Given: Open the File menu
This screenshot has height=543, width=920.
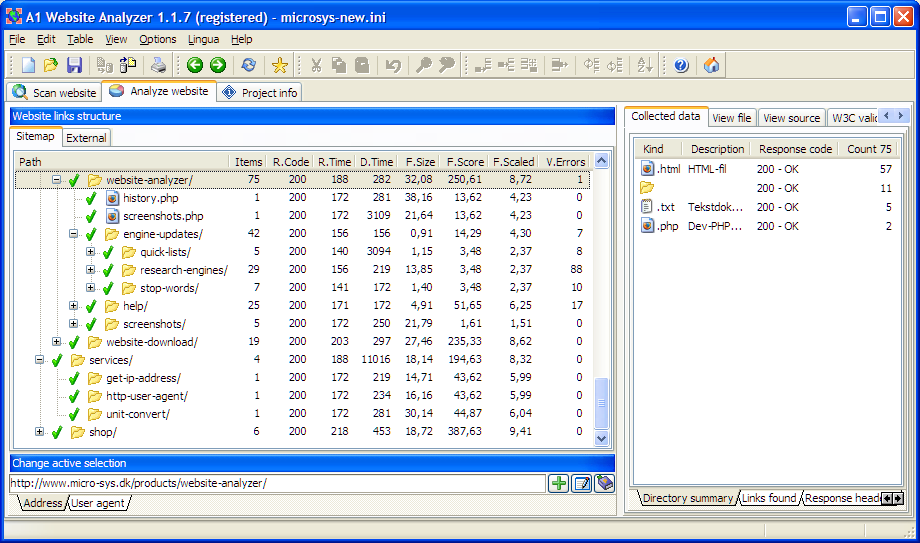Looking at the screenshot, I should coord(17,39).
